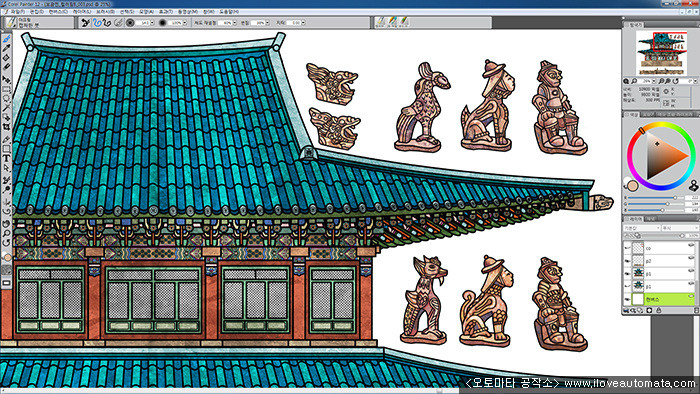Select the Rotate Page tool
This screenshot has height=394, width=700.
click(x=6, y=242)
